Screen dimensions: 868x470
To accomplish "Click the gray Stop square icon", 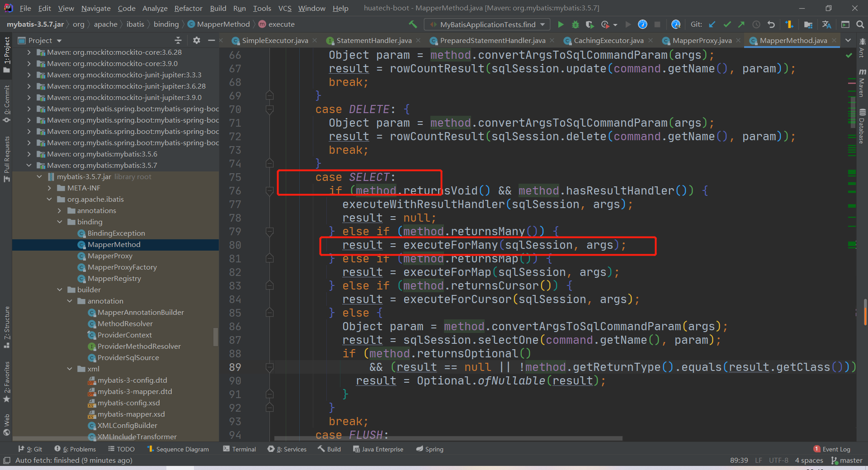I will click(657, 24).
